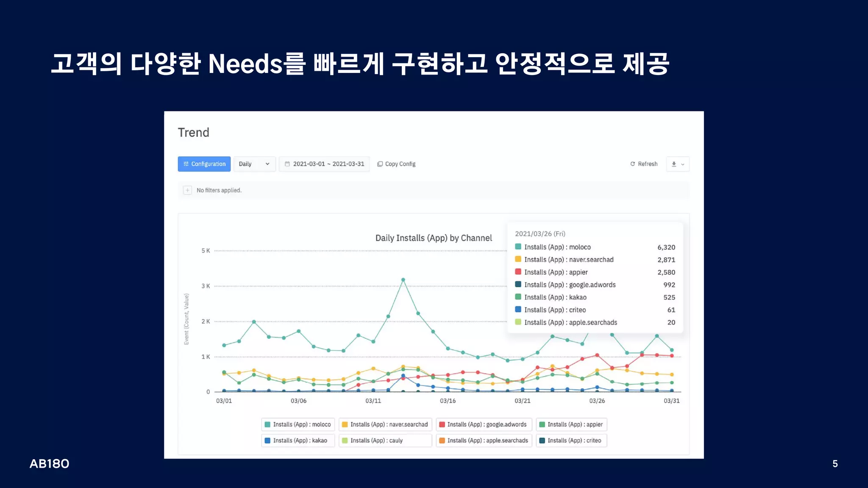Screen dimensions: 868x488
Task: Click tooltip row criteo 61
Action: click(x=595, y=310)
